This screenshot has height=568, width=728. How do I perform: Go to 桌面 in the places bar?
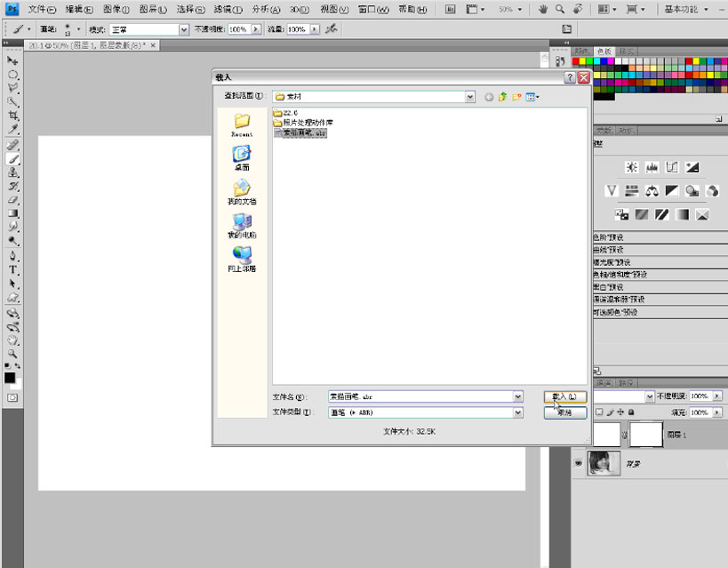coord(242,158)
